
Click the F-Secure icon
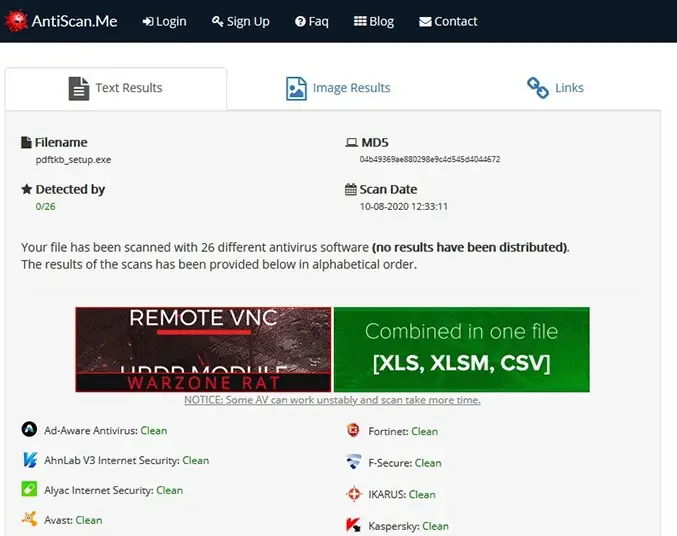(x=354, y=462)
